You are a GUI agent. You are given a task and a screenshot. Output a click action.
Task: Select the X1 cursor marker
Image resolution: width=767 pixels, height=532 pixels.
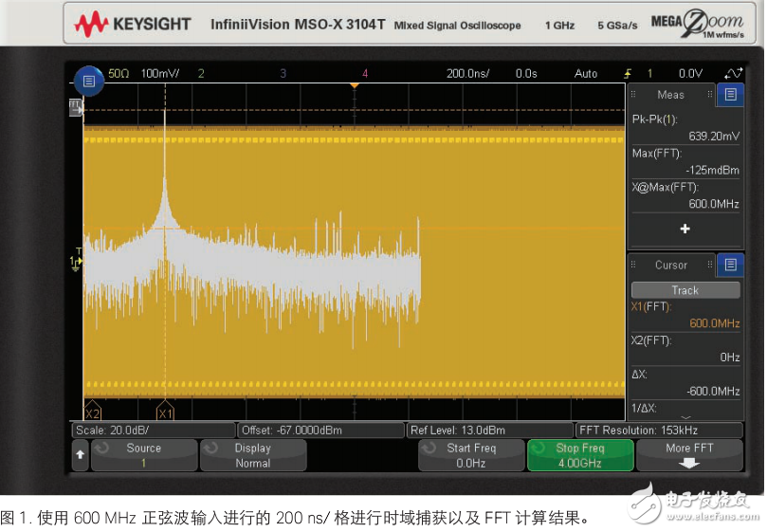click(x=166, y=413)
